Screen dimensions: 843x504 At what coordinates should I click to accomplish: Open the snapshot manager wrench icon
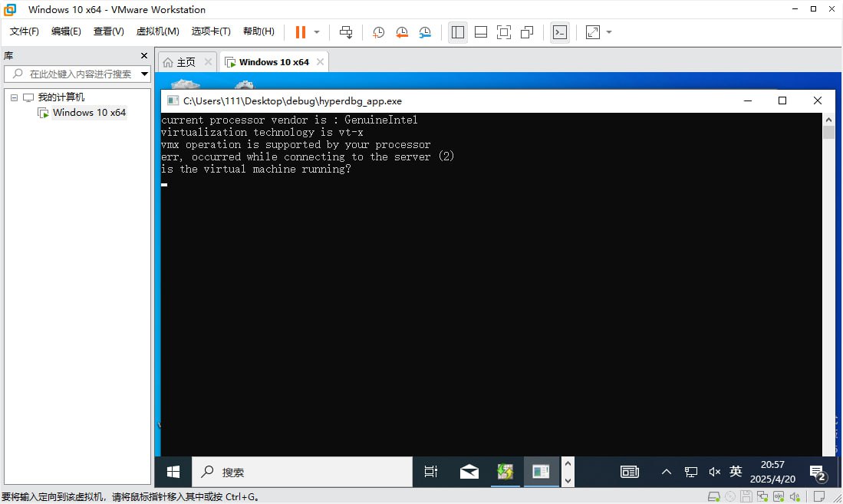(x=425, y=32)
